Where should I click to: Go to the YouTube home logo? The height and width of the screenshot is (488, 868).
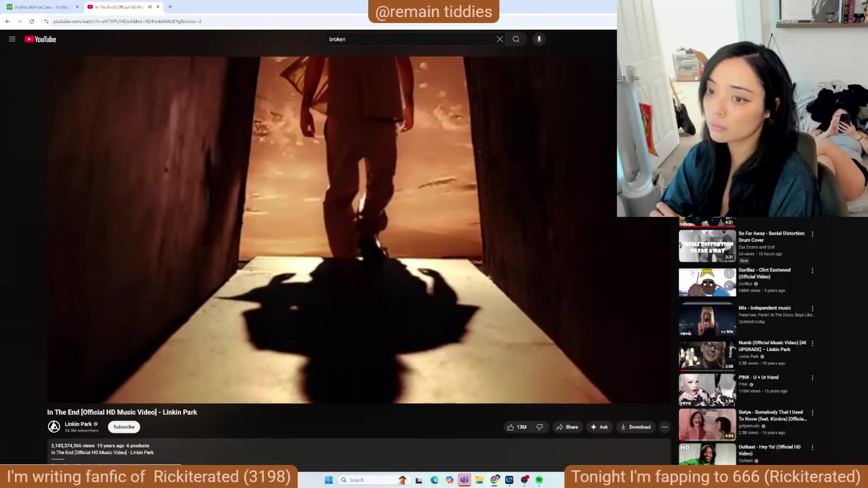[40, 39]
